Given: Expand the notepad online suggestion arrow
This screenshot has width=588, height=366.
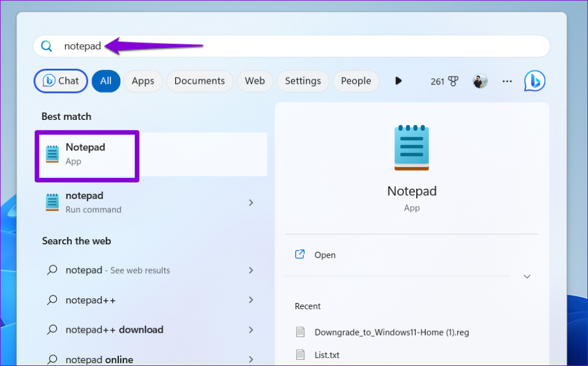Looking at the screenshot, I should [x=251, y=359].
